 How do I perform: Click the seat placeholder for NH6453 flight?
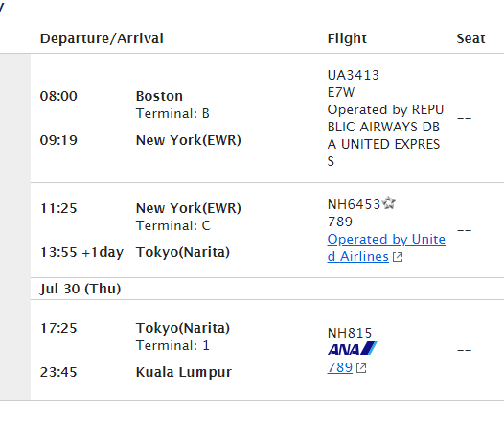[x=464, y=230]
